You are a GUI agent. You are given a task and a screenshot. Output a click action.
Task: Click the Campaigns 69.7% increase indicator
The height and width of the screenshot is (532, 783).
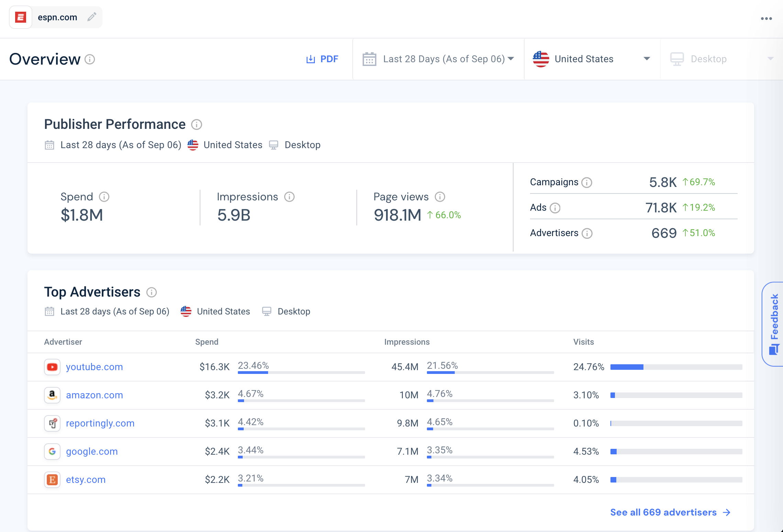pyautogui.click(x=698, y=182)
